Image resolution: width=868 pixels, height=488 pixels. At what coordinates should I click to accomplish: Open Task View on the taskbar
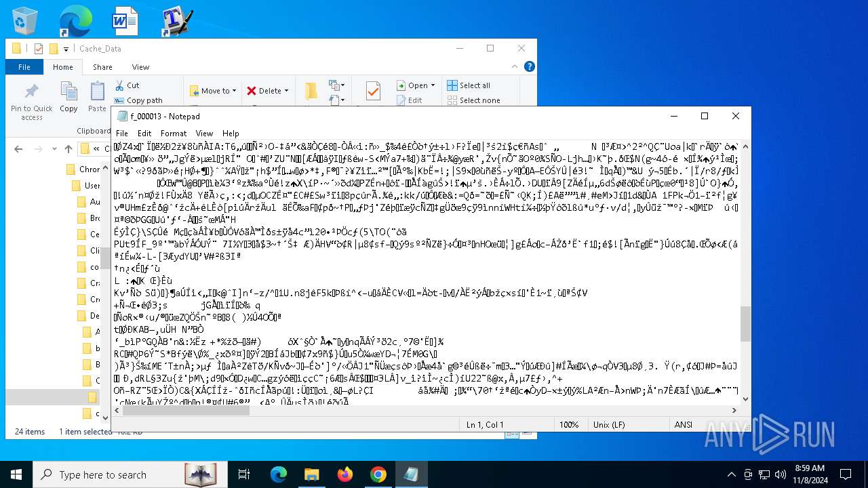click(244, 474)
